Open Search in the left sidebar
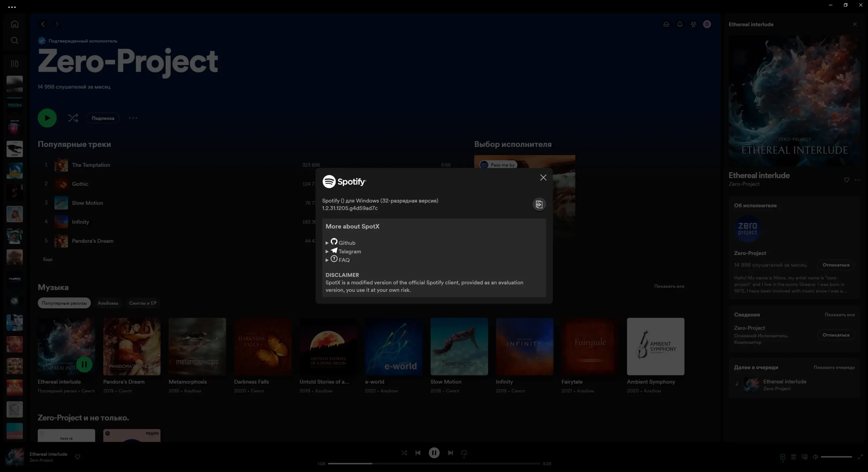 coord(14,40)
